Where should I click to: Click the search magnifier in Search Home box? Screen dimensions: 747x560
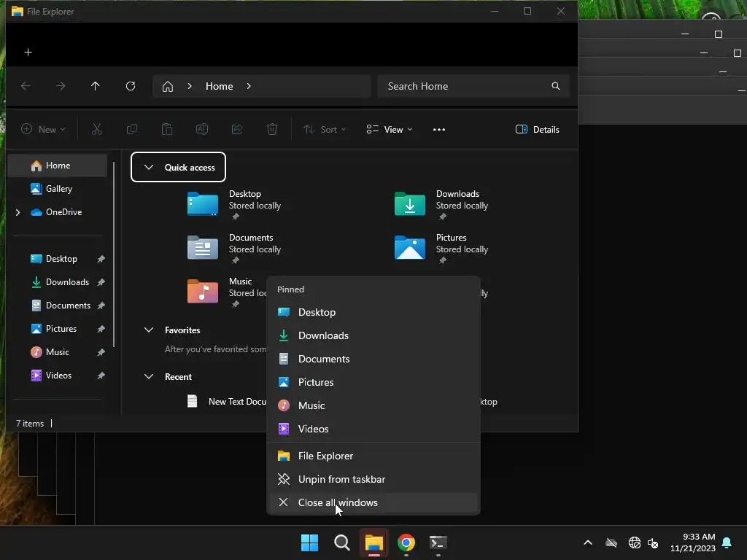[555, 86]
